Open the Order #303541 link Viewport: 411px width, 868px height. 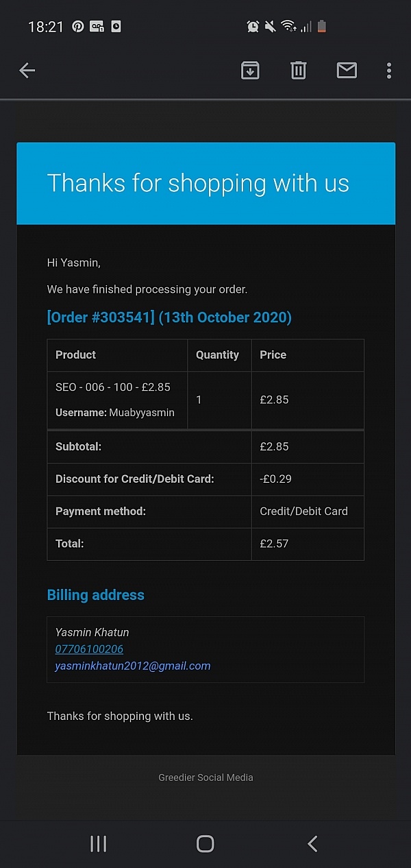(169, 317)
